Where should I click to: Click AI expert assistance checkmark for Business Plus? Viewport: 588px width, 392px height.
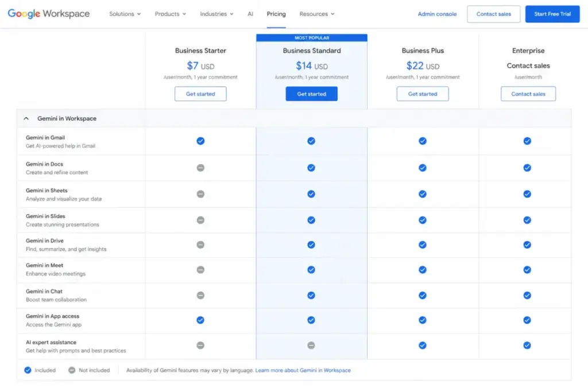tap(422, 345)
